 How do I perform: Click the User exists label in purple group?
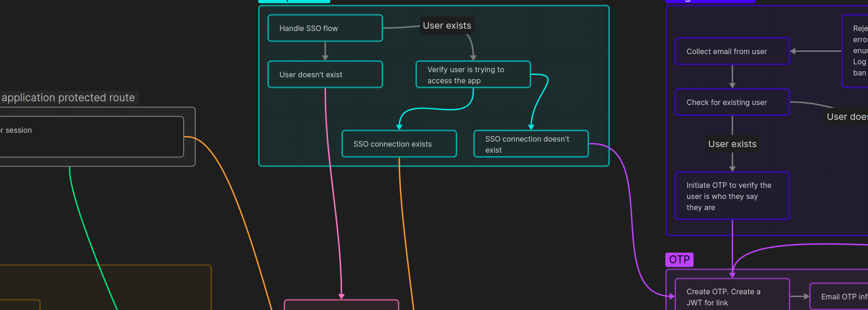tap(732, 144)
